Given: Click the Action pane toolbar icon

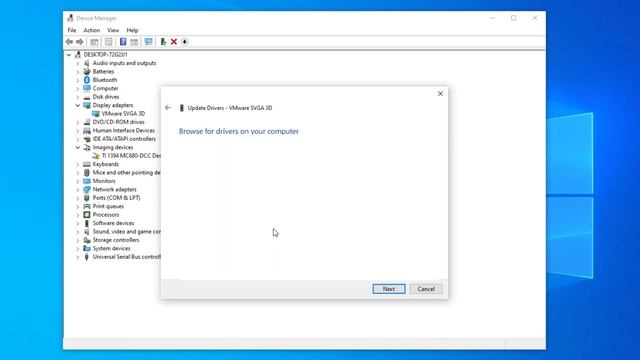Looking at the screenshot, I should coord(134,42).
